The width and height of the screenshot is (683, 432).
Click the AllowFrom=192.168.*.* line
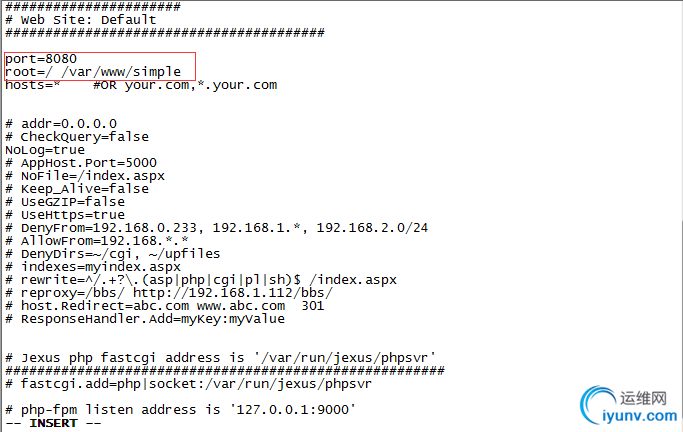(97, 241)
